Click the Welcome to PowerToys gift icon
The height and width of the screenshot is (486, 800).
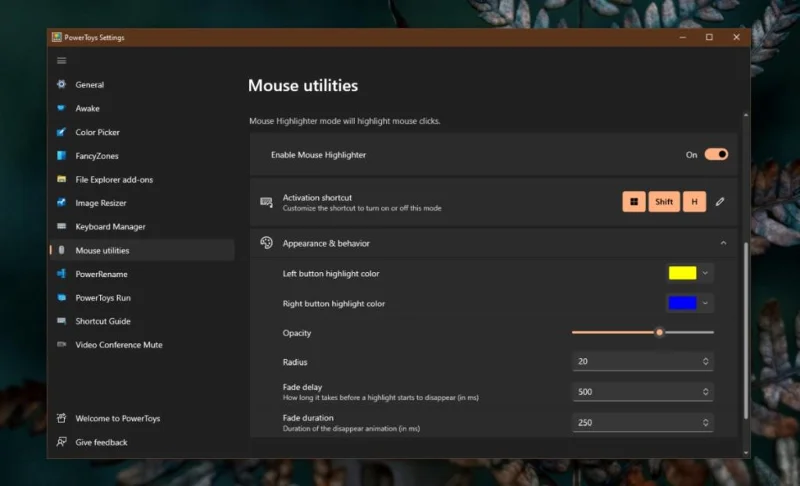61,418
